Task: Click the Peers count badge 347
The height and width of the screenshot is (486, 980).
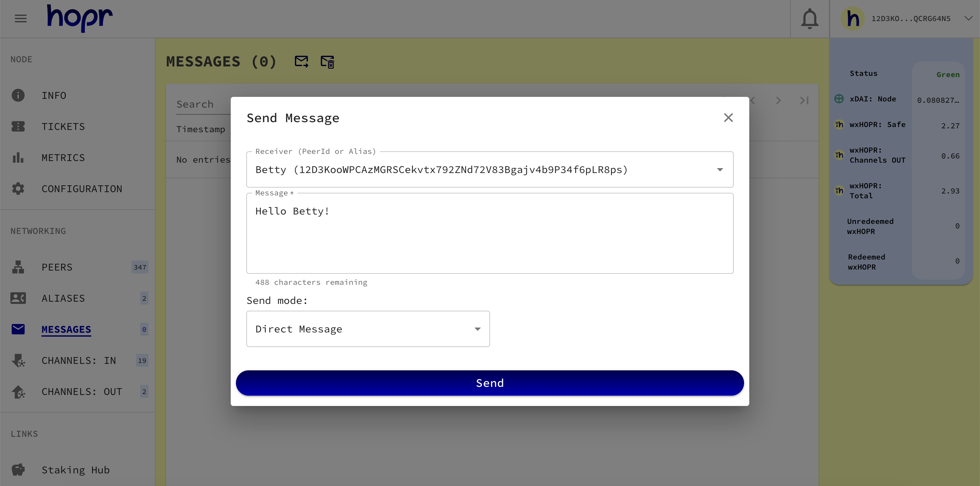Action: click(140, 267)
